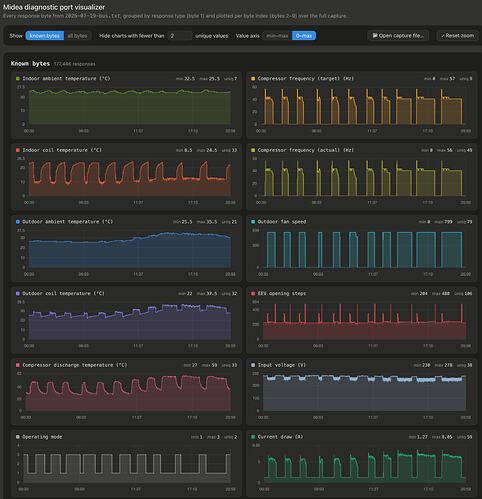
Task: Click the green Indoor ambient temperature color swatch
Action: pyautogui.click(x=18, y=79)
